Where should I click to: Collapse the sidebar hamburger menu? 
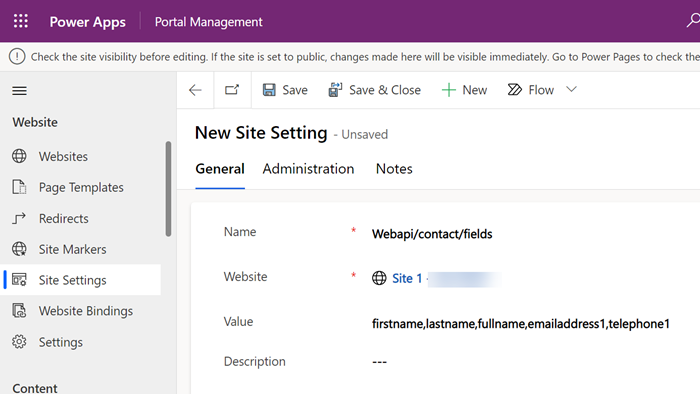pos(19,91)
